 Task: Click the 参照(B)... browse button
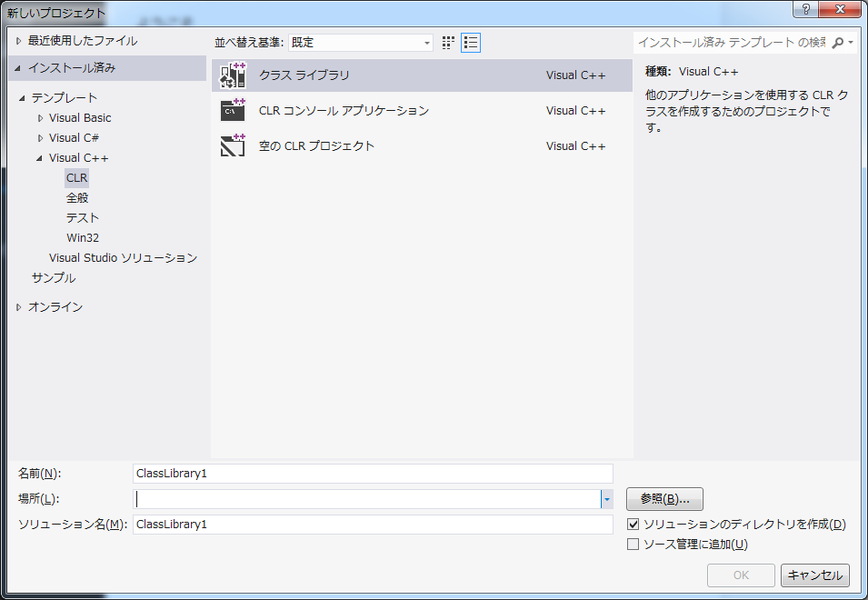(664, 499)
